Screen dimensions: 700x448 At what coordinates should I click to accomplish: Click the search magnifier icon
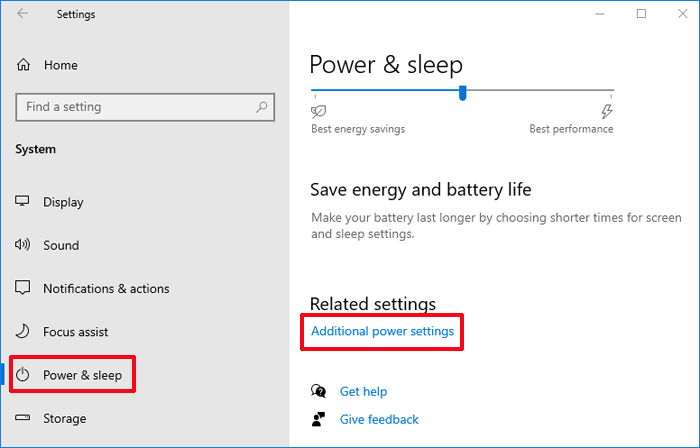click(x=262, y=107)
